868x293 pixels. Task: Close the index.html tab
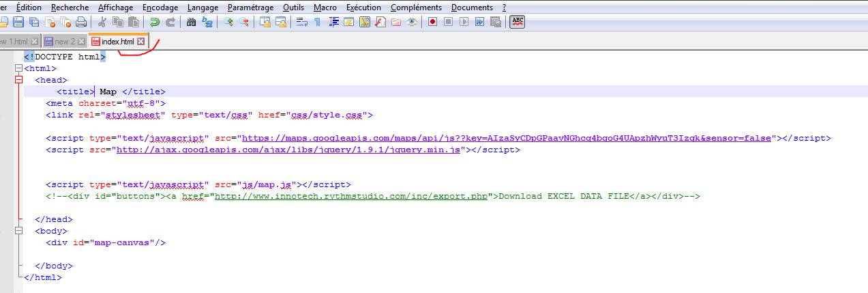(141, 42)
